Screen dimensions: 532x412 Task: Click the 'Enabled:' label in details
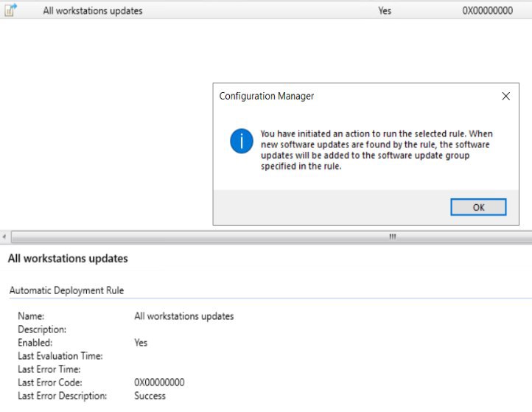(x=35, y=343)
